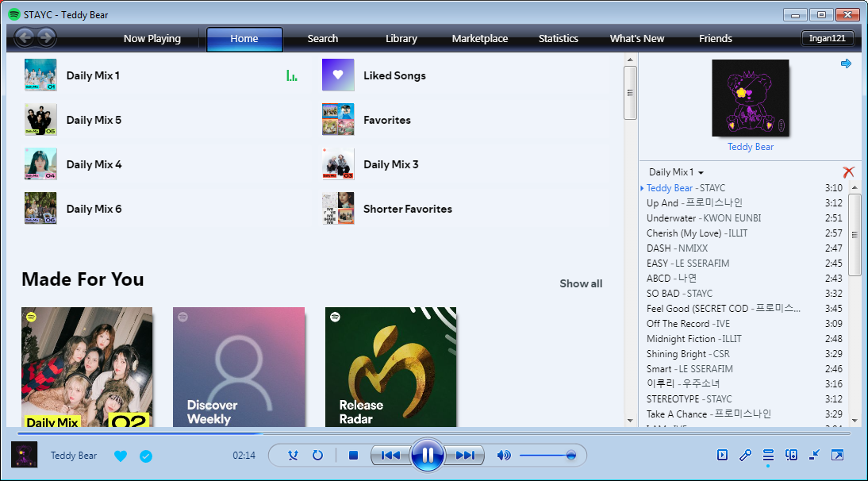Select DASH - NMIXX in the queue
Screen dimensions: 868x481
[x=744, y=248]
